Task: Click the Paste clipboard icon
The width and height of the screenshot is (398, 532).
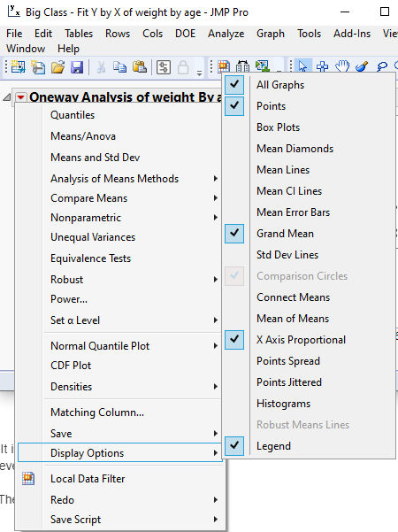Action: point(140,67)
